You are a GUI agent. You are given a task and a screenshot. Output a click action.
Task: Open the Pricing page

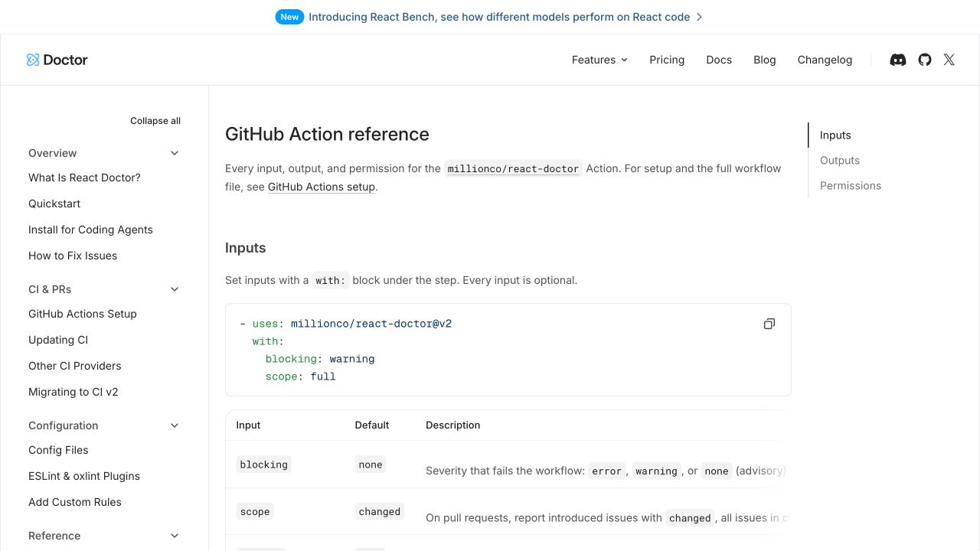[x=667, y=60]
